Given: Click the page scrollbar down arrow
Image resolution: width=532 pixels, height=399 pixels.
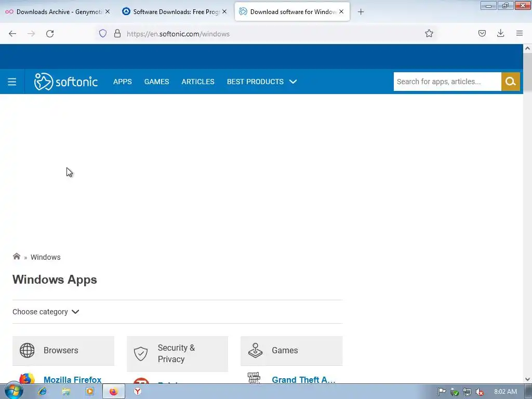Looking at the screenshot, I should point(527,379).
